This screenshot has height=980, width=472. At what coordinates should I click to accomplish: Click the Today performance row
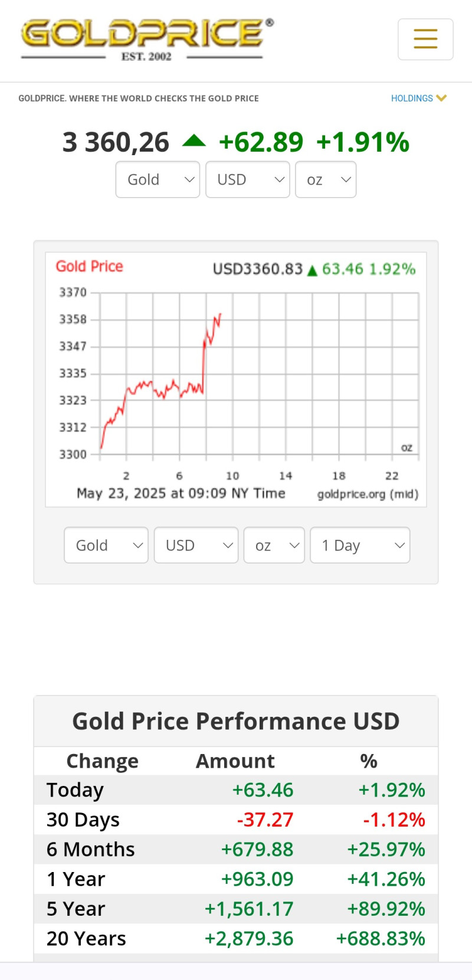pyautogui.click(x=236, y=790)
